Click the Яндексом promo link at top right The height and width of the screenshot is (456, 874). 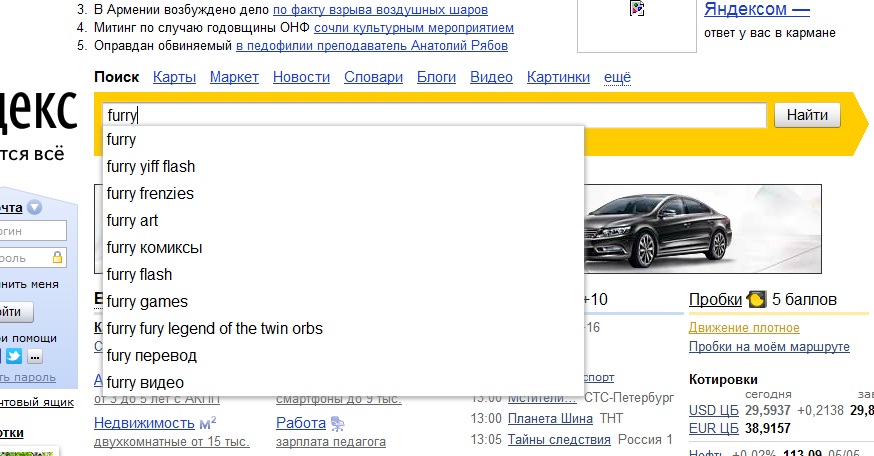(756, 9)
